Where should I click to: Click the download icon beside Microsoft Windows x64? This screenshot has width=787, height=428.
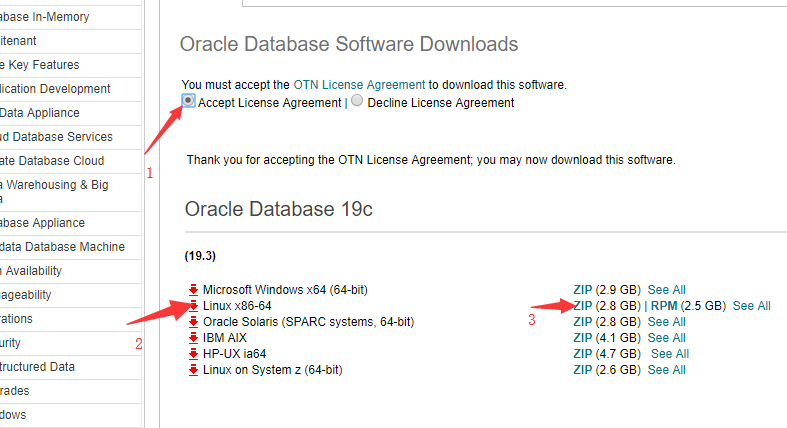pyautogui.click(x=194, y=290)
